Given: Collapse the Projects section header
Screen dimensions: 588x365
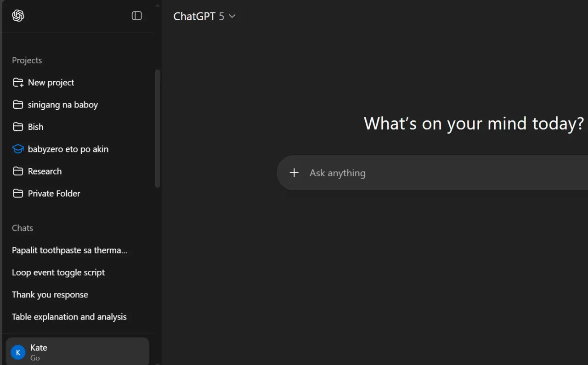Looking at the screenshot, I should [27, 60].
